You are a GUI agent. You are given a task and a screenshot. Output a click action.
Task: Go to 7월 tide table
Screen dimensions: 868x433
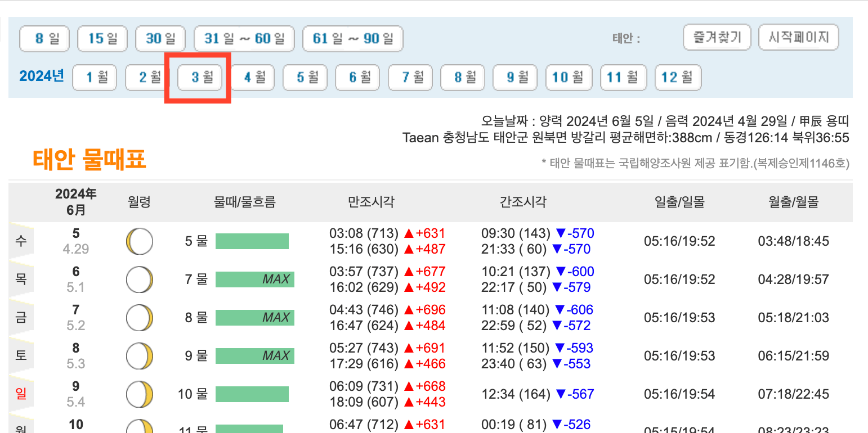tap(410, 78)
